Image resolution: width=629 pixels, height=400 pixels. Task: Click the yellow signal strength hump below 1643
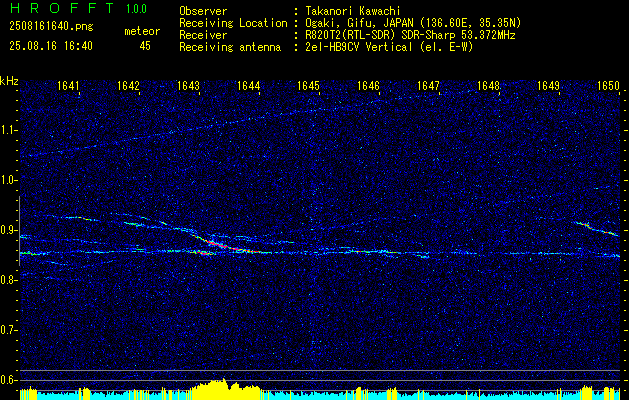click(225, 389)
